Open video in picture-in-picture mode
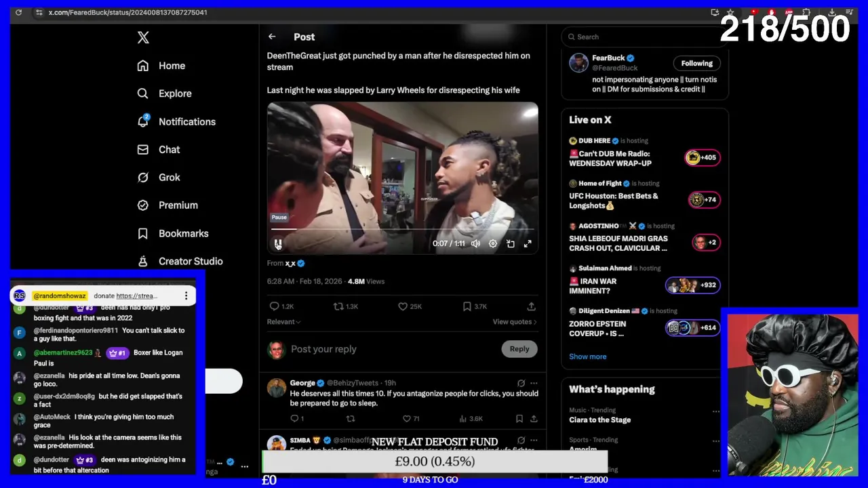Image resolution: width=868 pixels, height=488 pixels. (511, 243)
